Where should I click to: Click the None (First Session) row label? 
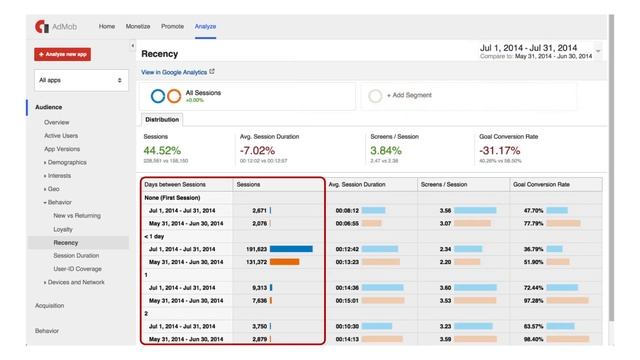[172, 198]
